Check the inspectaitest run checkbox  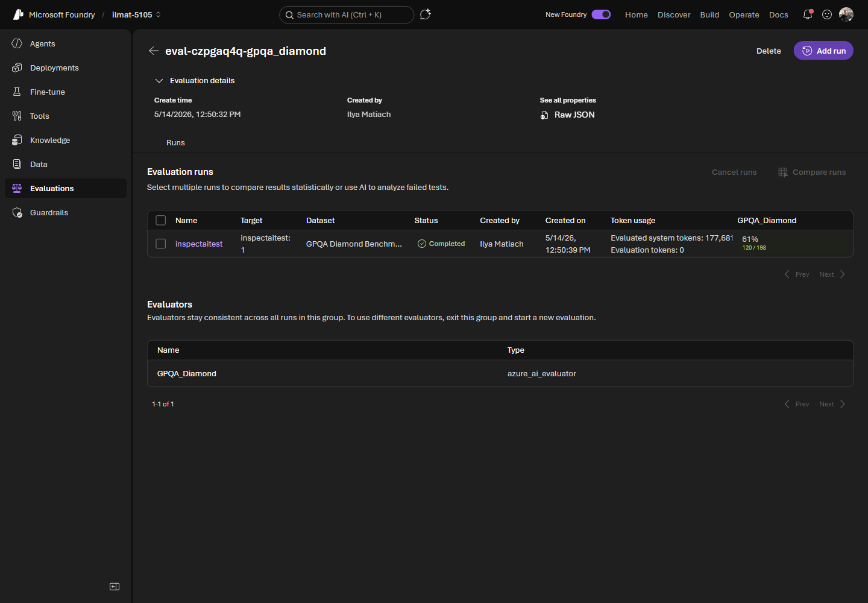pyautogui.click(x=161, y=244)
